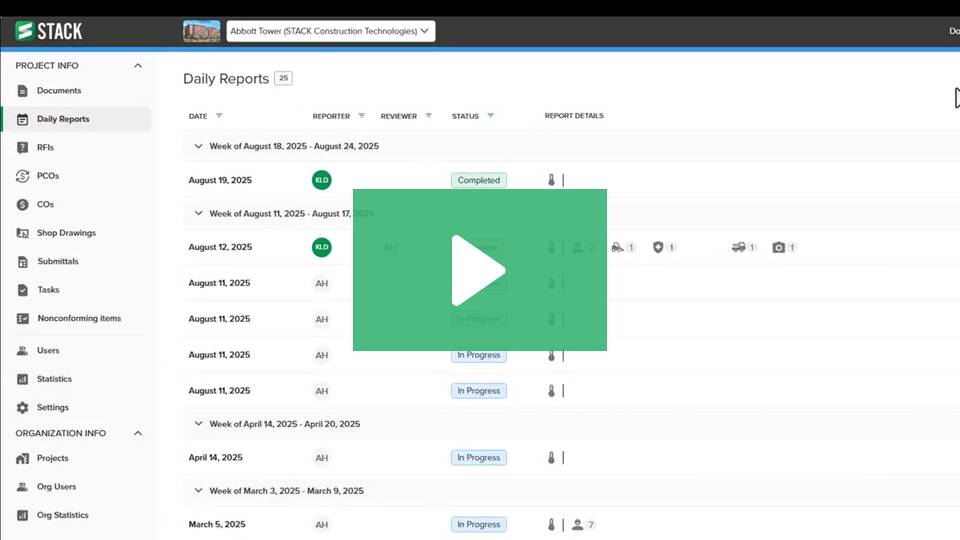Open the Status column filter
Screen dimensions: 960x540
pos(490,116)
